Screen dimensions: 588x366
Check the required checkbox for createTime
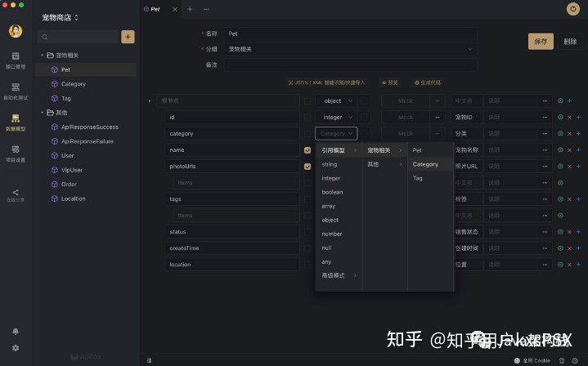(x=307, y=248)
